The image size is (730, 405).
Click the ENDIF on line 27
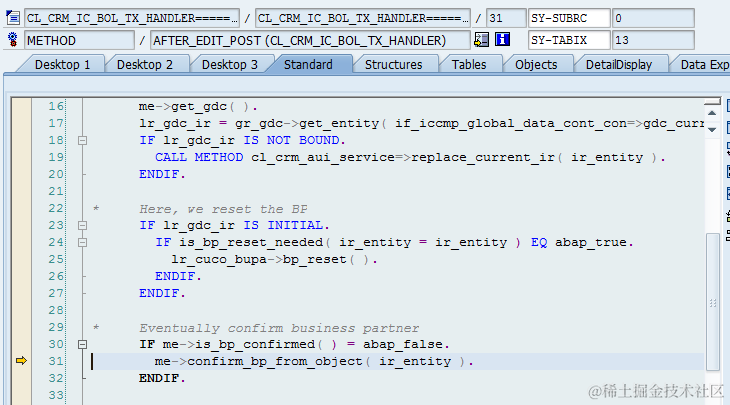(162, 293)
